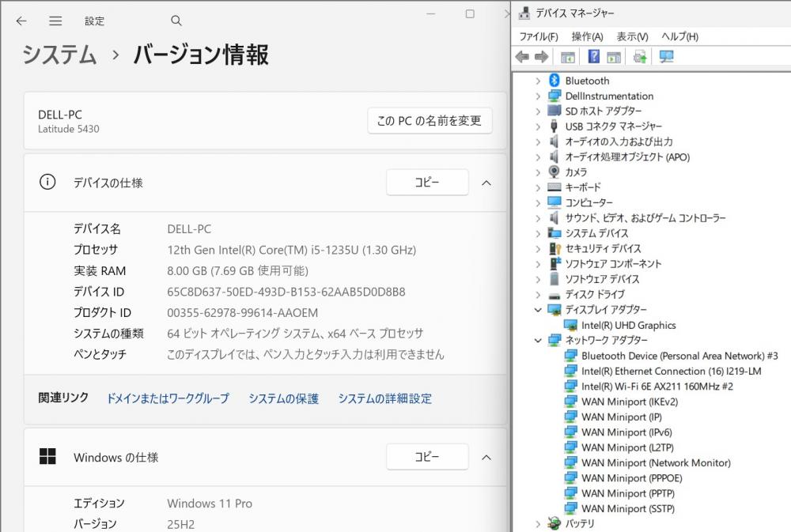Image resolution: width=791 pixels, height=532 pixels.
Task: Select the セキュリティ デバイス key icon
Action: [554, 248]
